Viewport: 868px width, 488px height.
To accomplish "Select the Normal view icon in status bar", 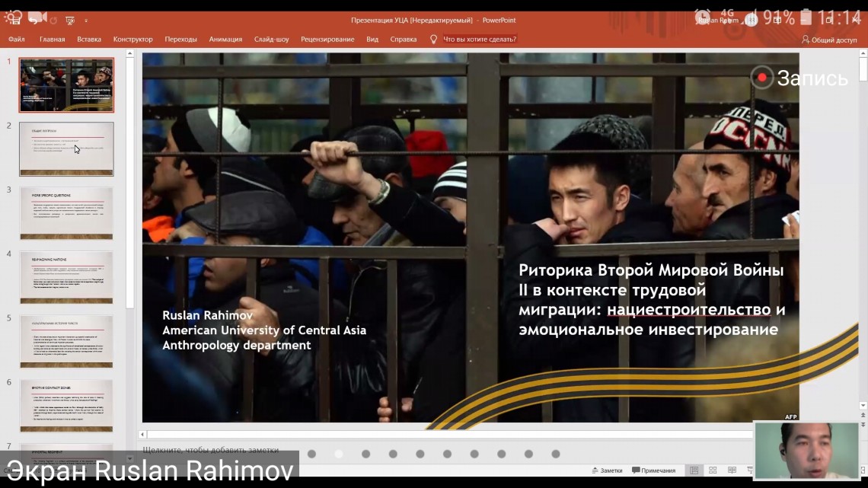I will pos(694,470).
